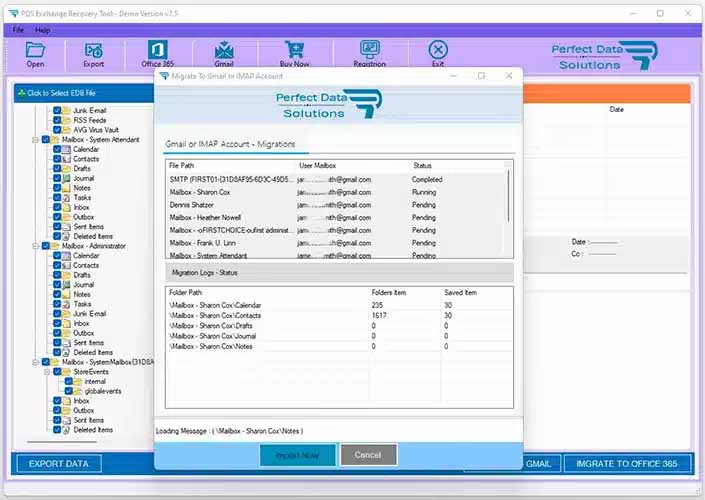Select the Dennis Shatzer row

click(x=336, y=205)
